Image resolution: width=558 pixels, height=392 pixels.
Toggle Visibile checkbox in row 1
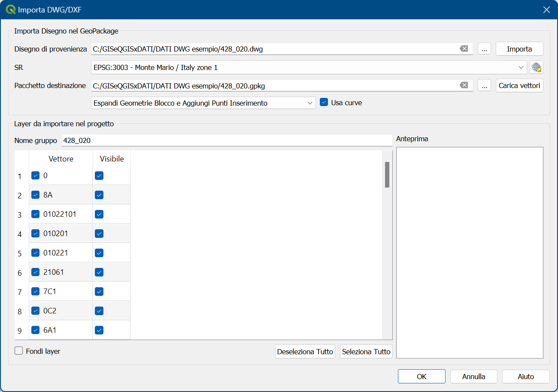click(99, 176)
